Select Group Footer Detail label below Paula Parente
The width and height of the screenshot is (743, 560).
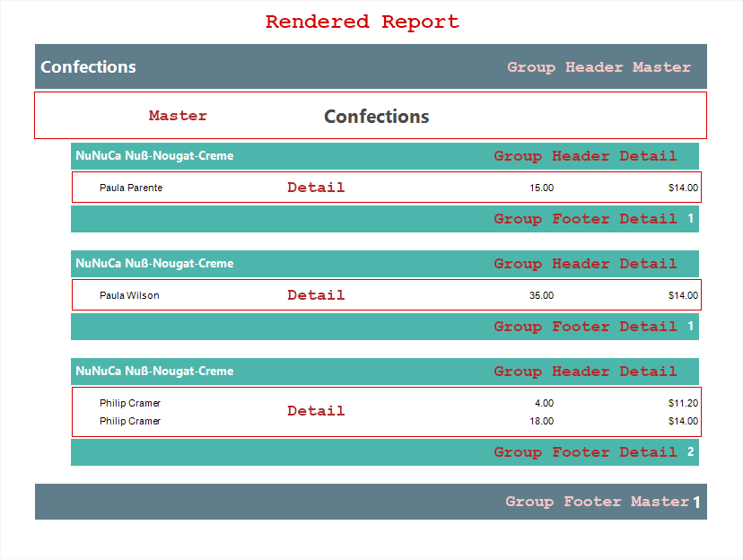(585, 219)
